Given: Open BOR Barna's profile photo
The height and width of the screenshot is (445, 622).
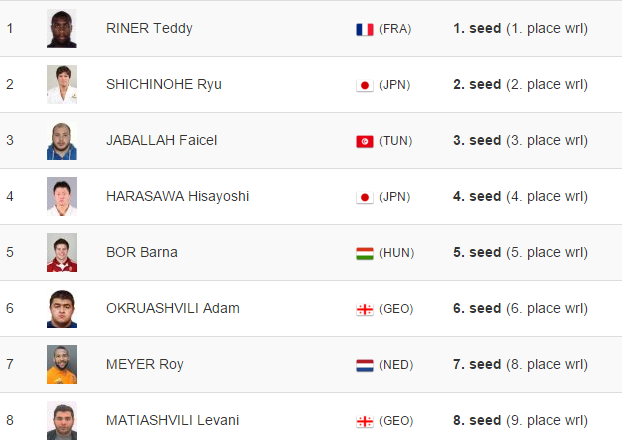Looking at the screenshot, I should pos(62,252).
